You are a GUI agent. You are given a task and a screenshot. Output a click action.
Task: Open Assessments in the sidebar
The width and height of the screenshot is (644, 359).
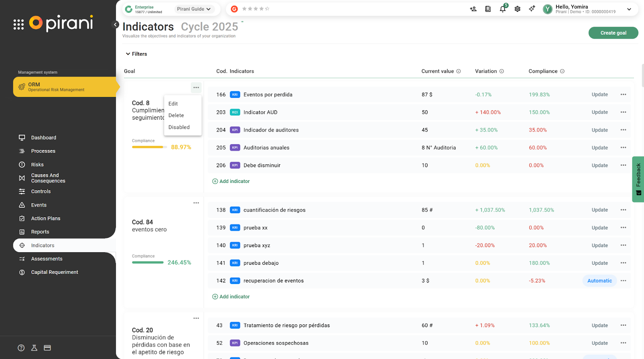47,259
